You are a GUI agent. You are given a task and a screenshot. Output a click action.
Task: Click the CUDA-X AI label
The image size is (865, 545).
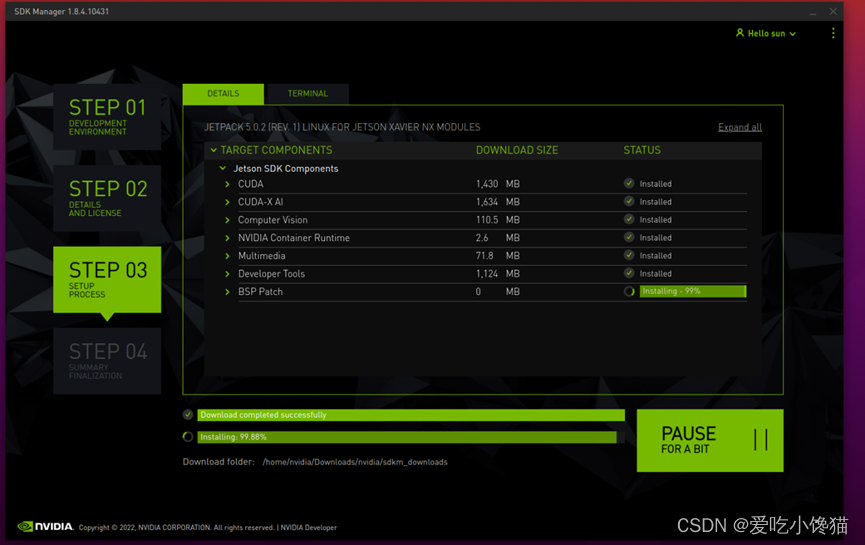click(x=260, y=202)
